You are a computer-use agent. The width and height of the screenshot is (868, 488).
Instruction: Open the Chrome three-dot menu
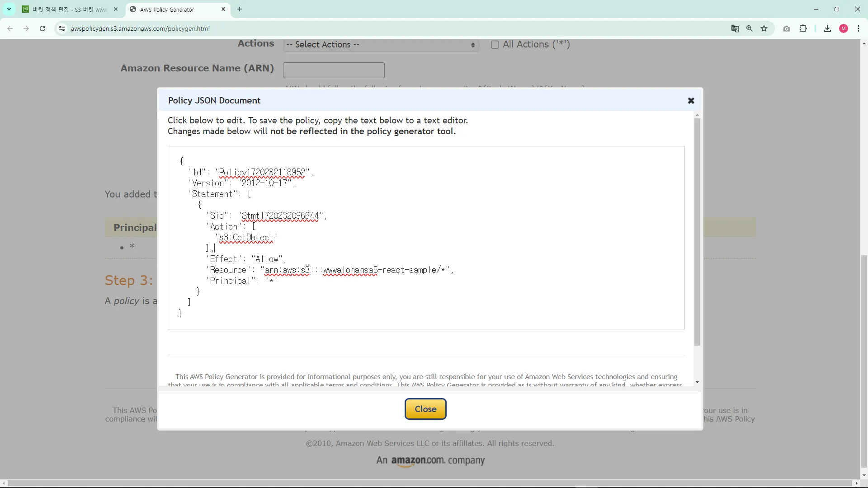pos(859,28)
